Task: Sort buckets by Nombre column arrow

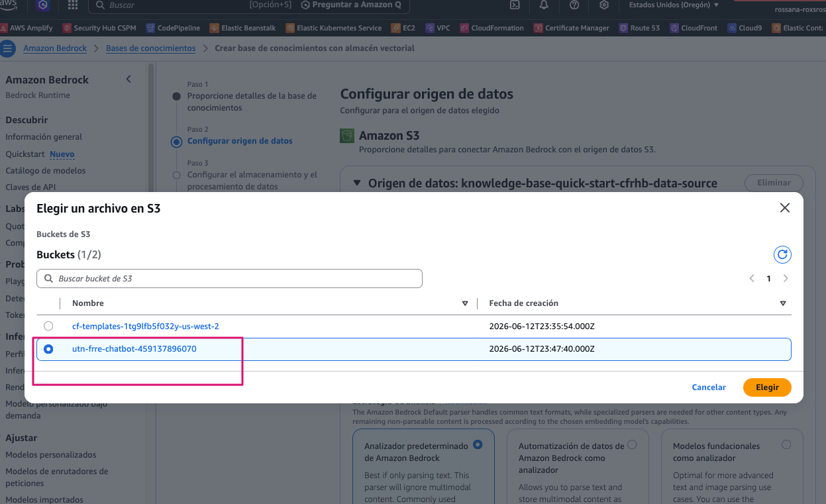Action: click(465, 303)
